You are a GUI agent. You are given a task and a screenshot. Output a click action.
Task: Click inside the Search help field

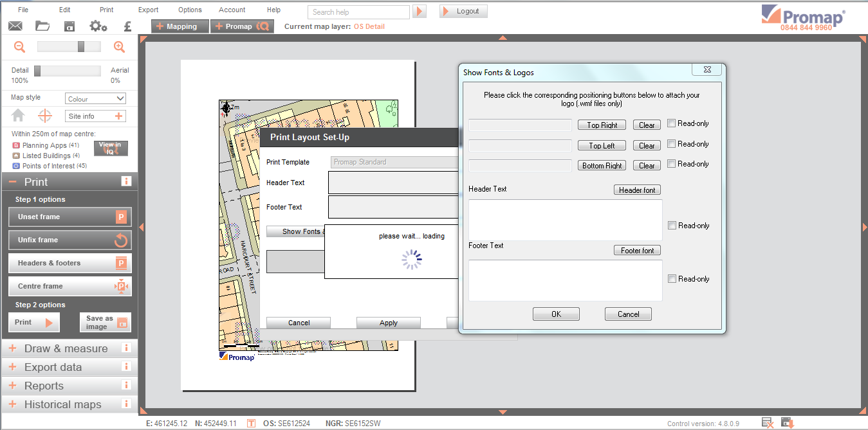coord(358,12)
